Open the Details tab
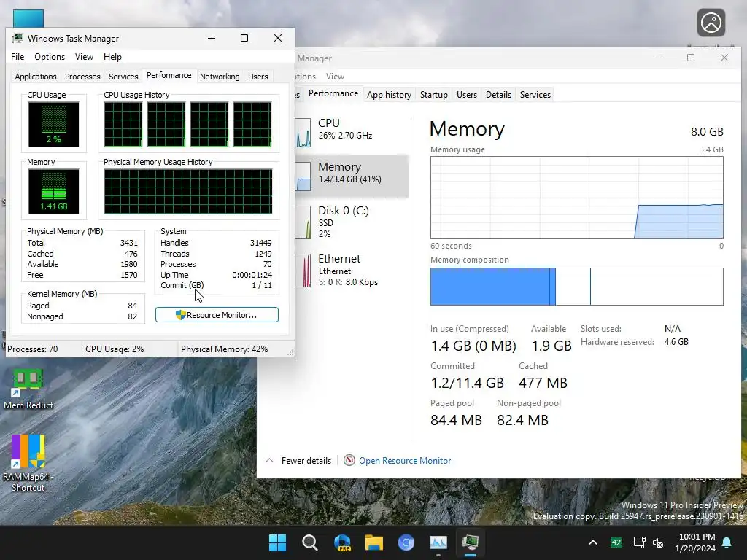The height and width of the screenshot is (560, 747). [498, 95]
